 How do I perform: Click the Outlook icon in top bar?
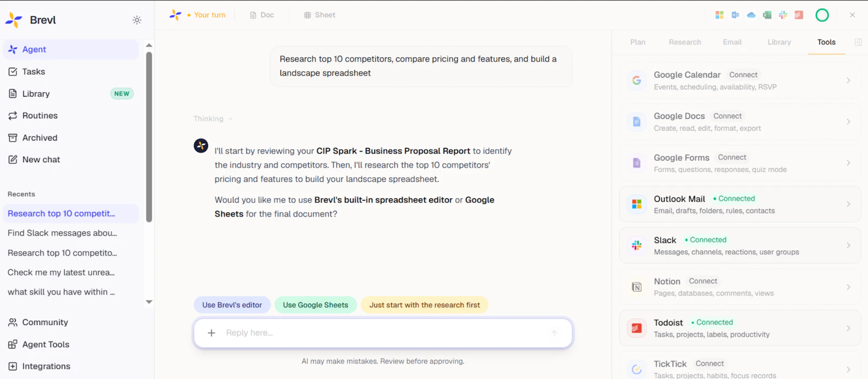coord(735,15)
